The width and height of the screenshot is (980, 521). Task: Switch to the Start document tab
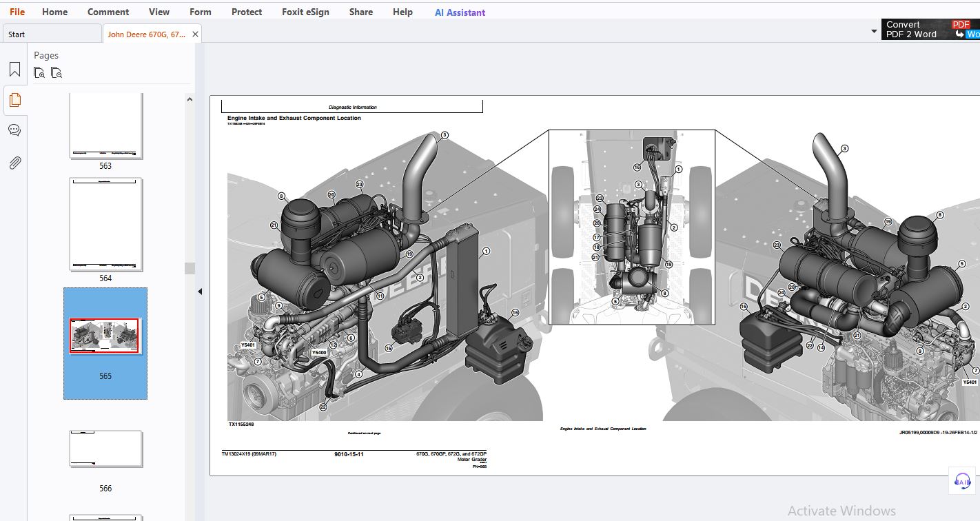pyautogui.click(x=52, y=34)
